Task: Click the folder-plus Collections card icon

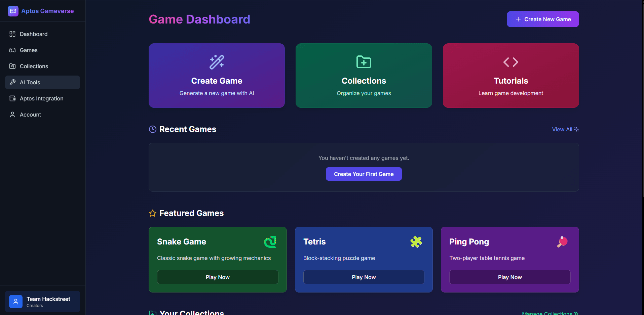Action: (x=364, y=62)
